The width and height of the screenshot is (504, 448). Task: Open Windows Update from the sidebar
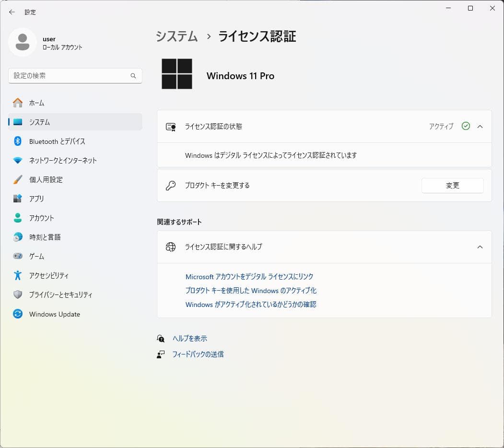(x=54, y=314)
